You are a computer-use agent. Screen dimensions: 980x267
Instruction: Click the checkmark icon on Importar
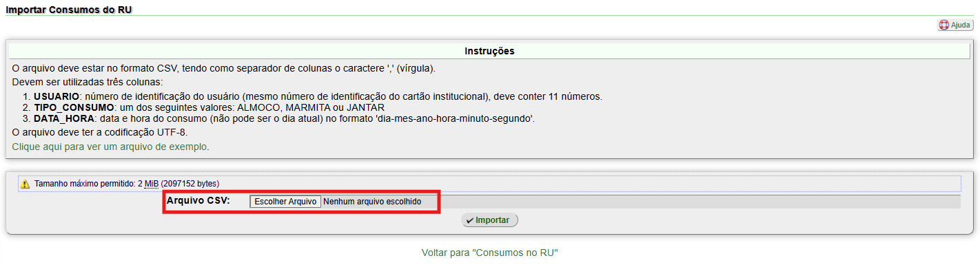469,220
